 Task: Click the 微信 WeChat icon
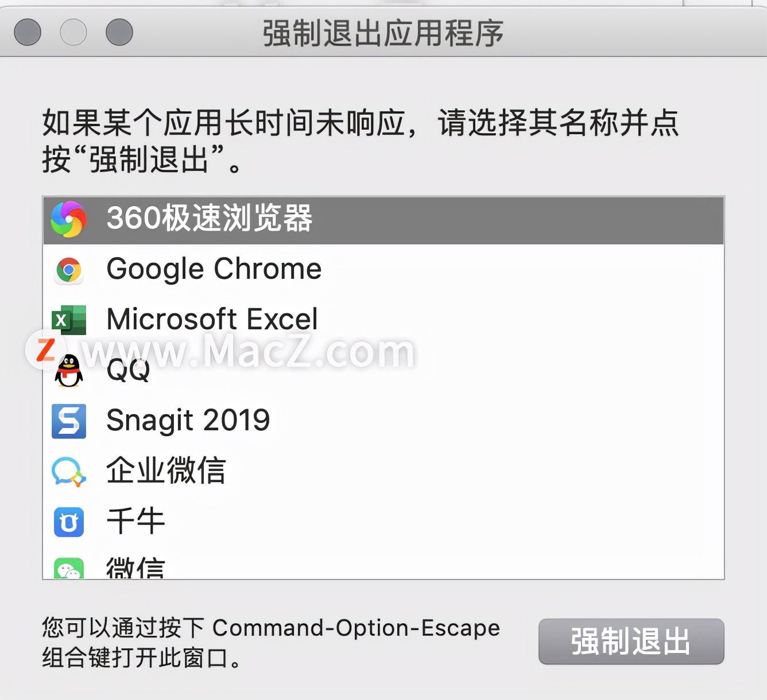(69, 569)
